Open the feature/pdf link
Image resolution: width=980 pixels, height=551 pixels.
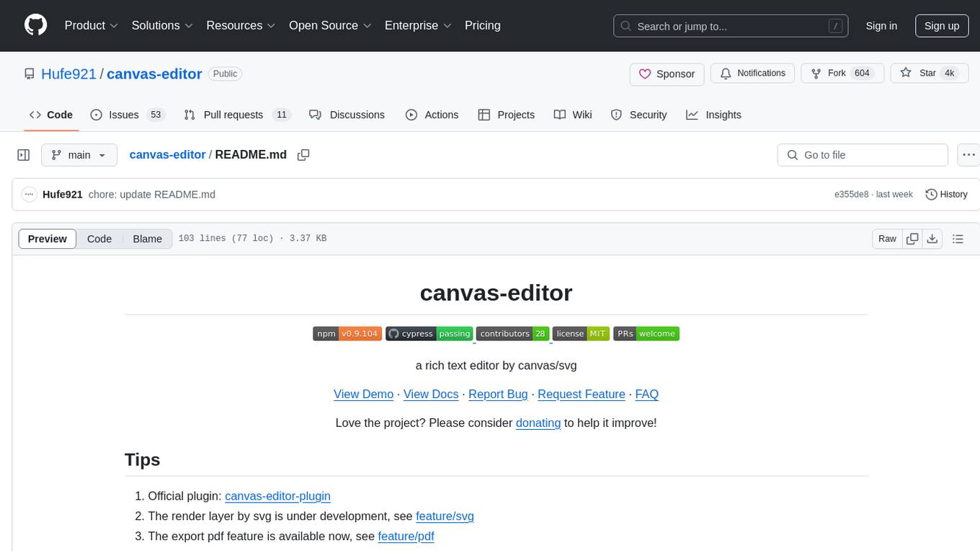[x=406, y=536]
